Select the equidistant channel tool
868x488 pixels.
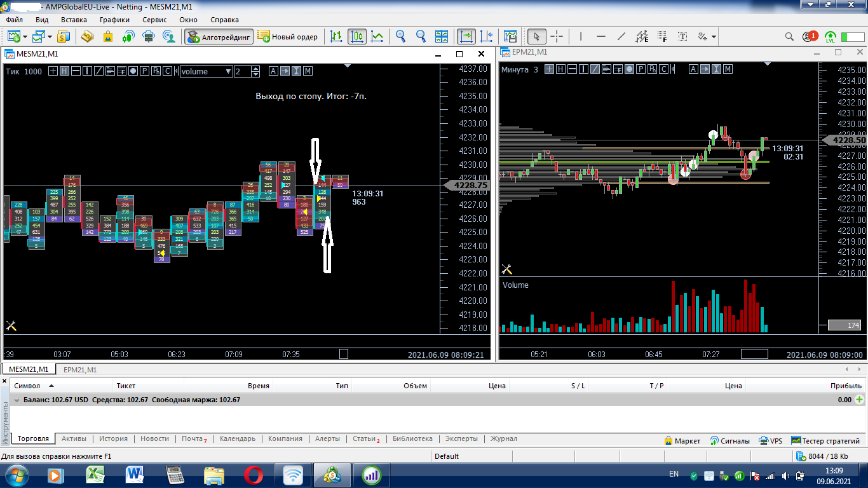point(642,36)
